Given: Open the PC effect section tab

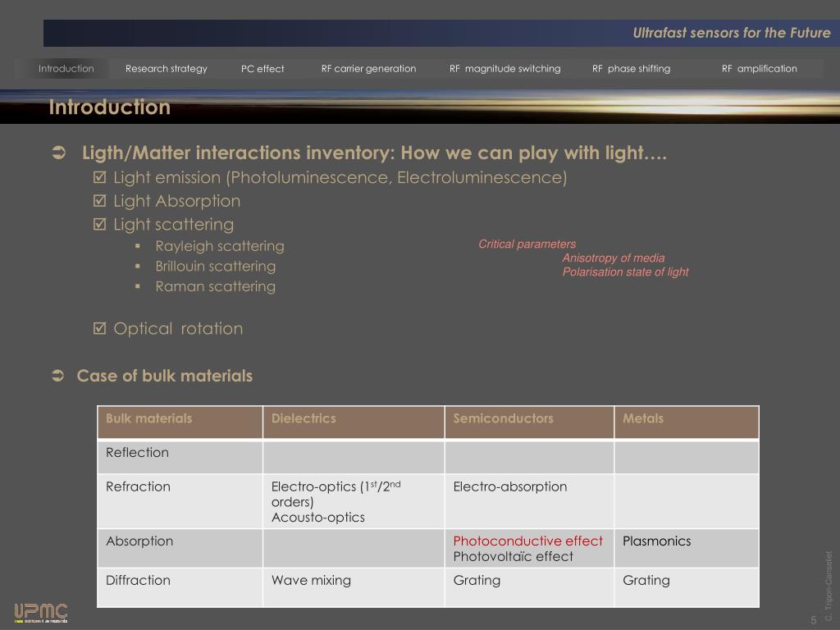Looking at the screenshot, I should [262, 69].
